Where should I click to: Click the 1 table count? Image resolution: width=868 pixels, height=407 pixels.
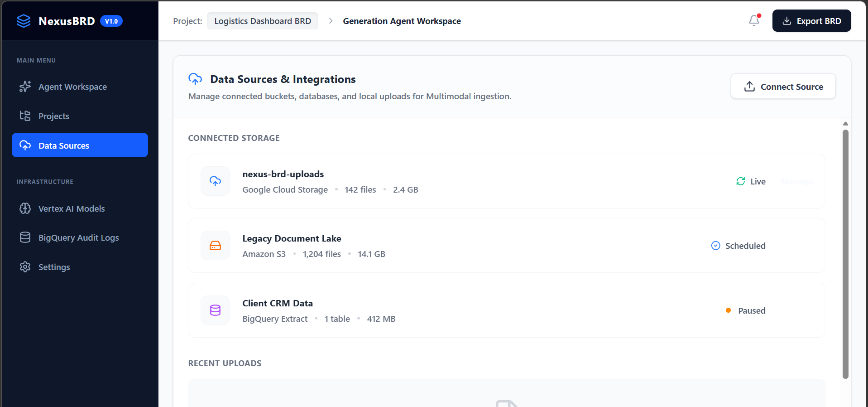tap(337, 319)
